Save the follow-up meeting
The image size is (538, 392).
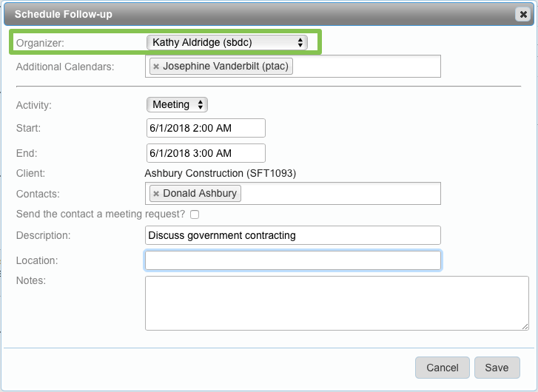coord(497,368)
